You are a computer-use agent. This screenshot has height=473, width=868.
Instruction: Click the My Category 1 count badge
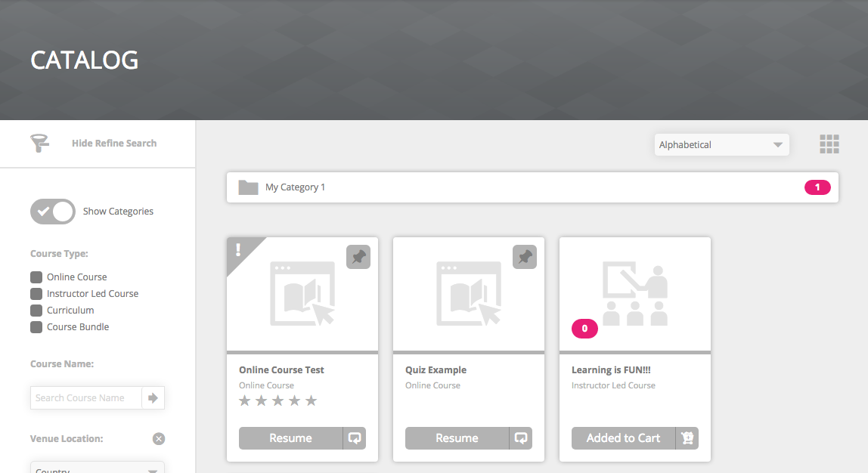tap(817, 187)
